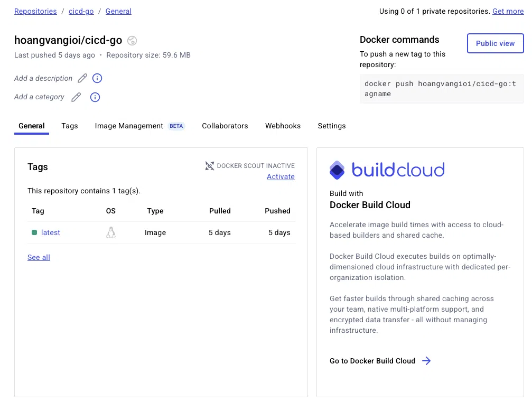Click the Docker Scout inactive icon
This screenshot has height=402, width=532.
[210, 166]
